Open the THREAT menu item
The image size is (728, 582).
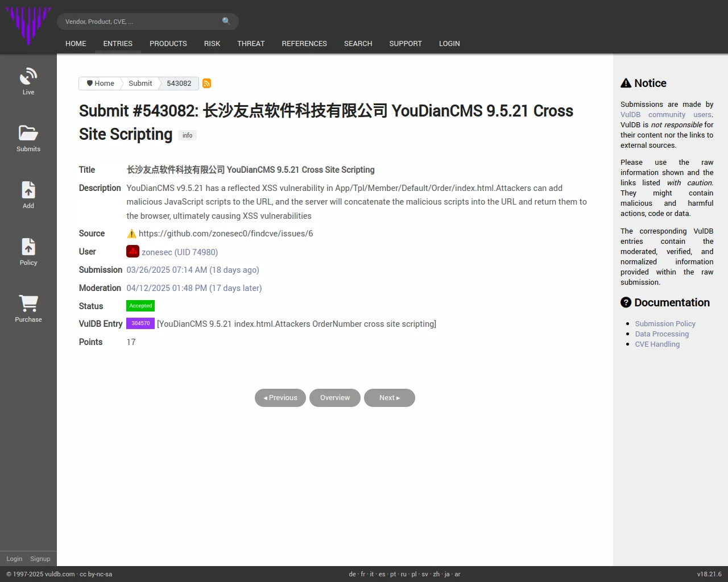pyautogui.click(x=251, y=44)
